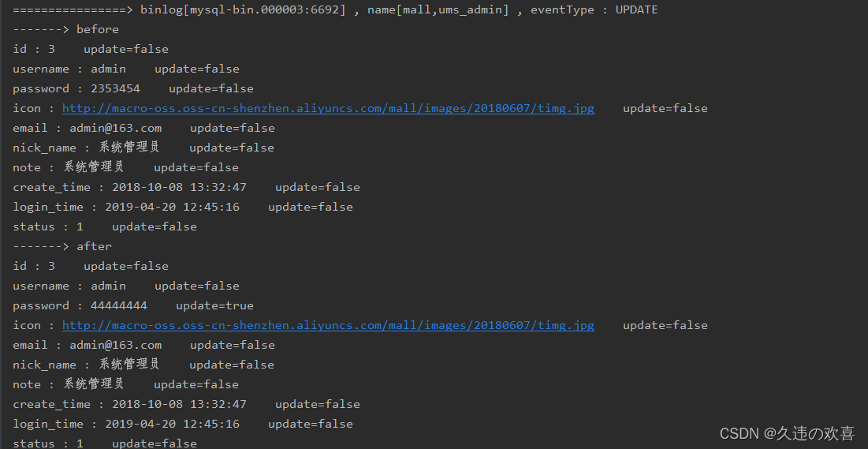Click the after password value 44444444
Screen dimensions: 868x449
pos(119,305)
